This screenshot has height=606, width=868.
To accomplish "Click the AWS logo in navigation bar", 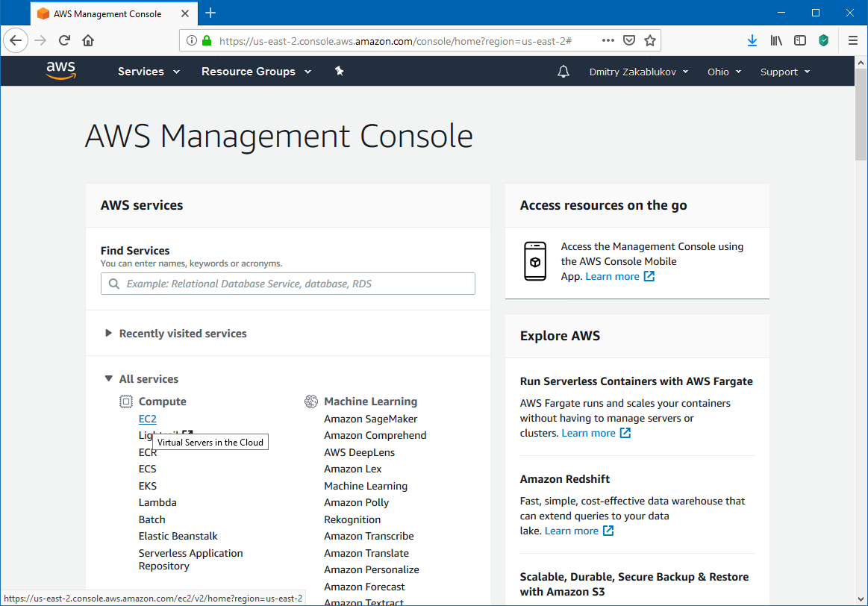I will (x=61, y=71).
